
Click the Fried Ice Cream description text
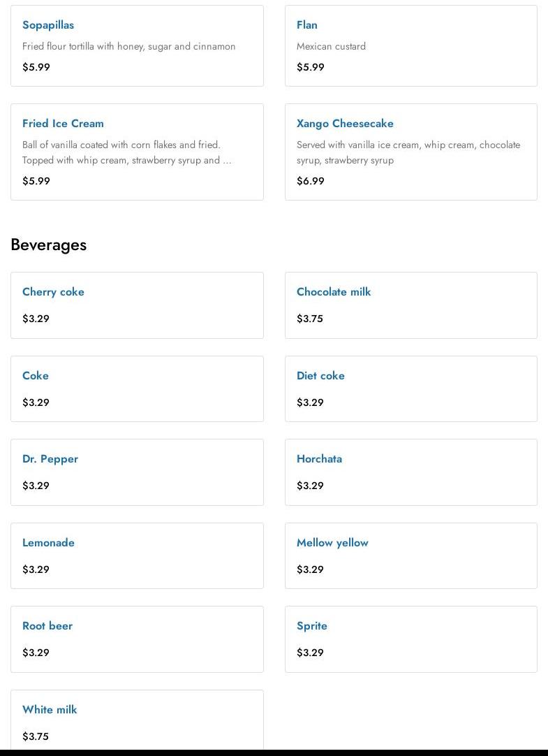(x=126, y=152)
